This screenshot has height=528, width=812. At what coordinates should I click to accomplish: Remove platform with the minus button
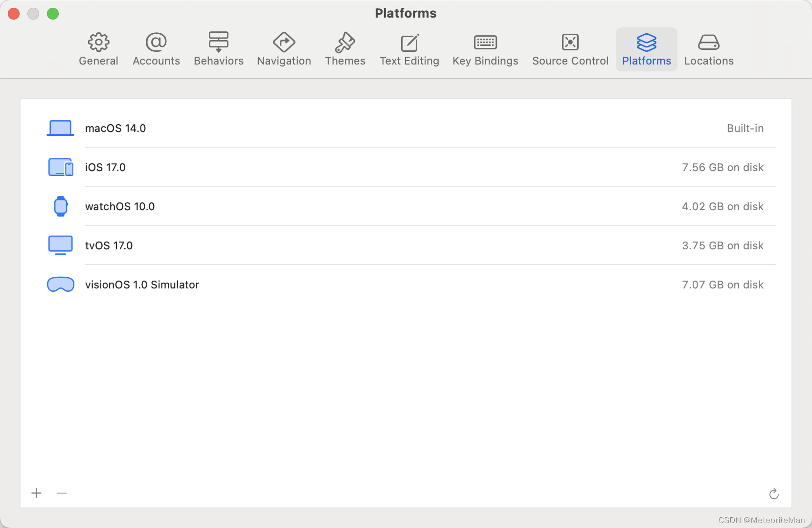tap(62, 493)
